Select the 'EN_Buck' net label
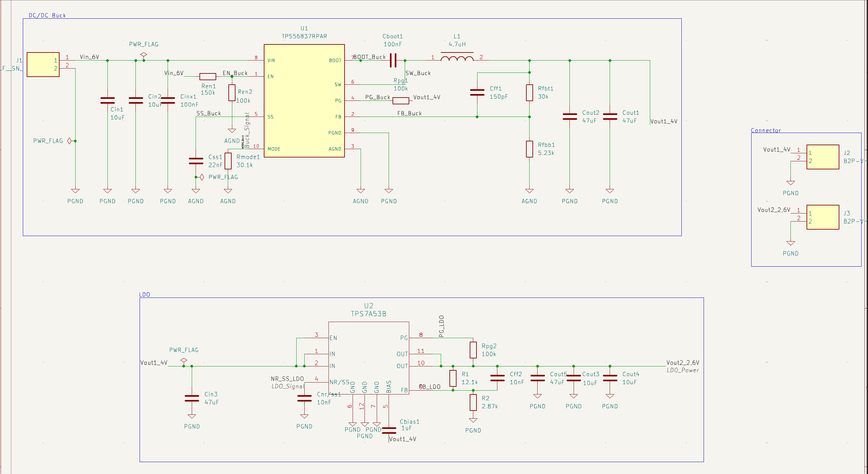 235,73
